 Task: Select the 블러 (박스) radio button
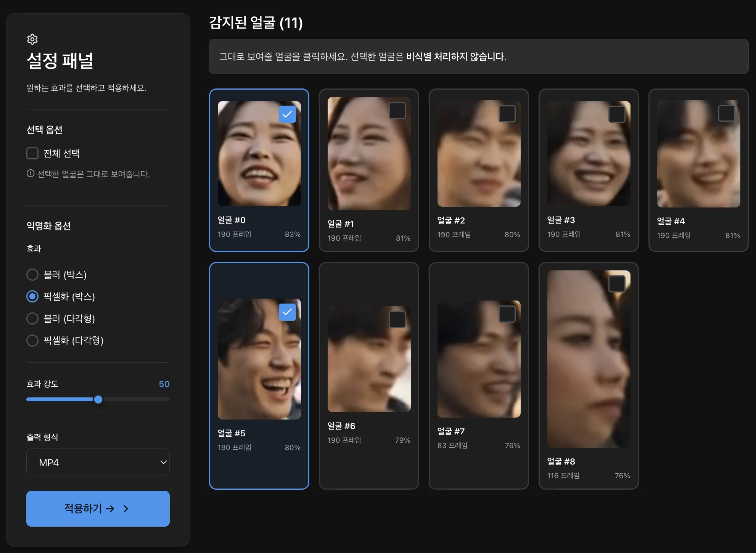(32, 275)
